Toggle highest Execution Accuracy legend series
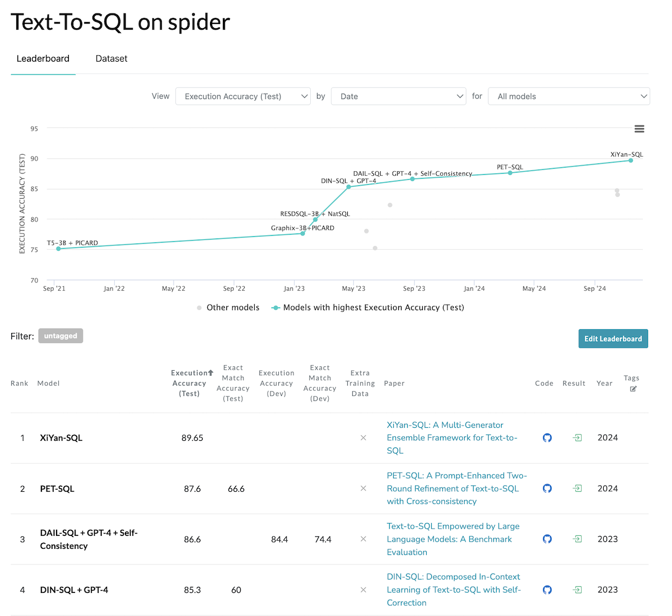The width and height of the screenshot is (672, 616). click(368, 307)
